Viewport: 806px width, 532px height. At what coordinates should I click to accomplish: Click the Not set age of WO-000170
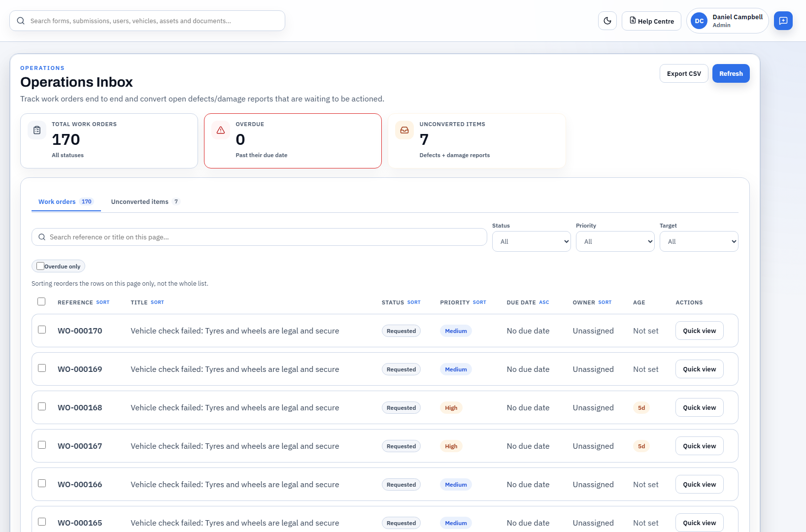point(645,331)
